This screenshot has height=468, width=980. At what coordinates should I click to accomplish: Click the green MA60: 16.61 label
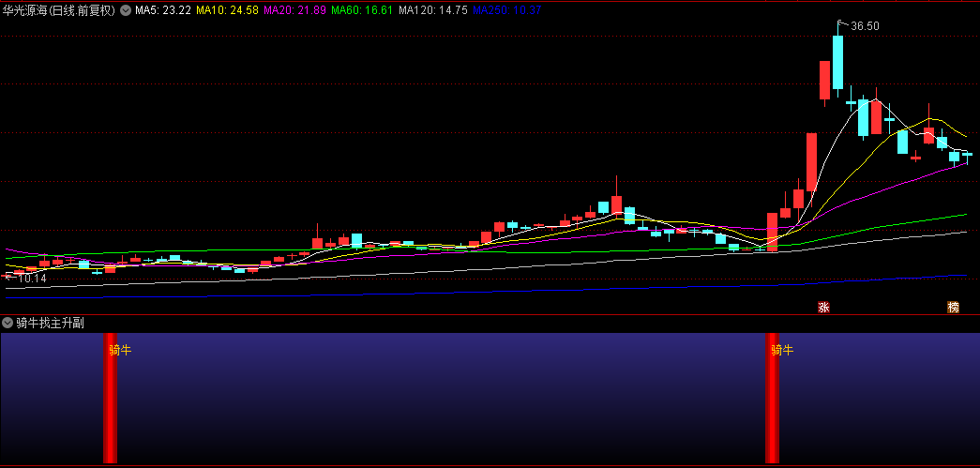coord(363,10)
